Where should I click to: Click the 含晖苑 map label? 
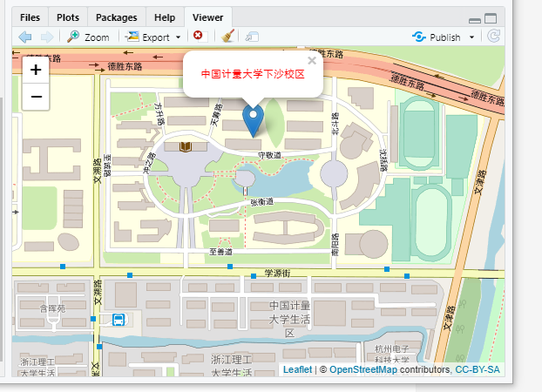pos(52,308)
